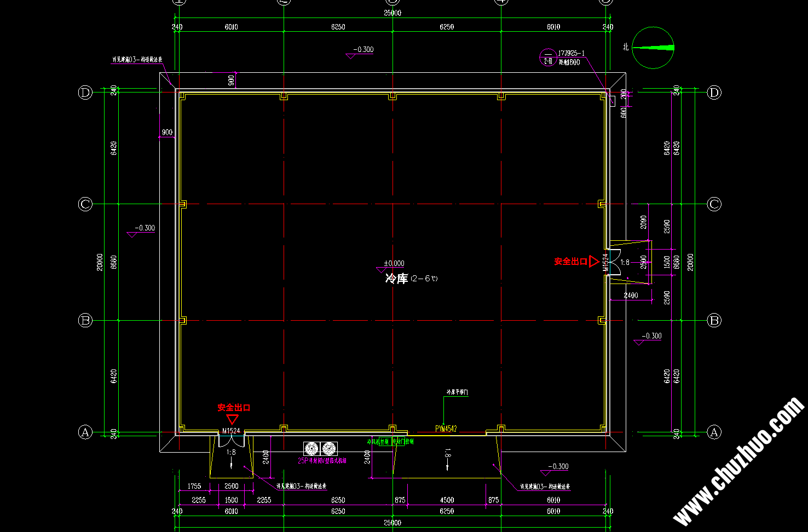Click the 冷库平移门 leader label
Viewport: 808px width, 532px height.
(x=457, y=392)
